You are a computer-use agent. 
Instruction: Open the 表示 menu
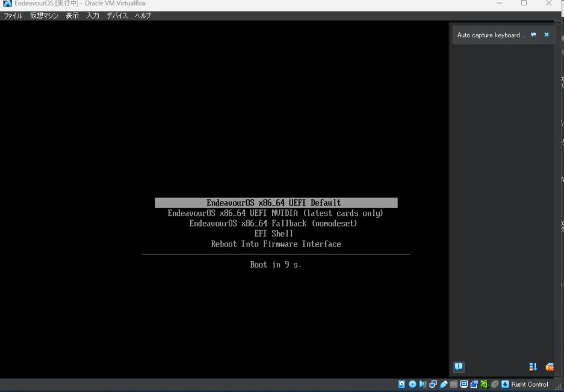coord(72,16)
